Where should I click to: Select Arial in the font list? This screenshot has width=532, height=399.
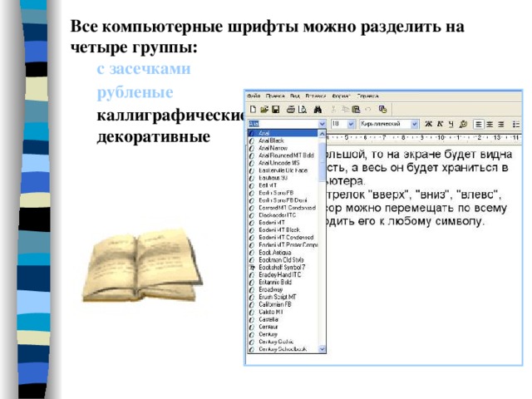[283, 133]
